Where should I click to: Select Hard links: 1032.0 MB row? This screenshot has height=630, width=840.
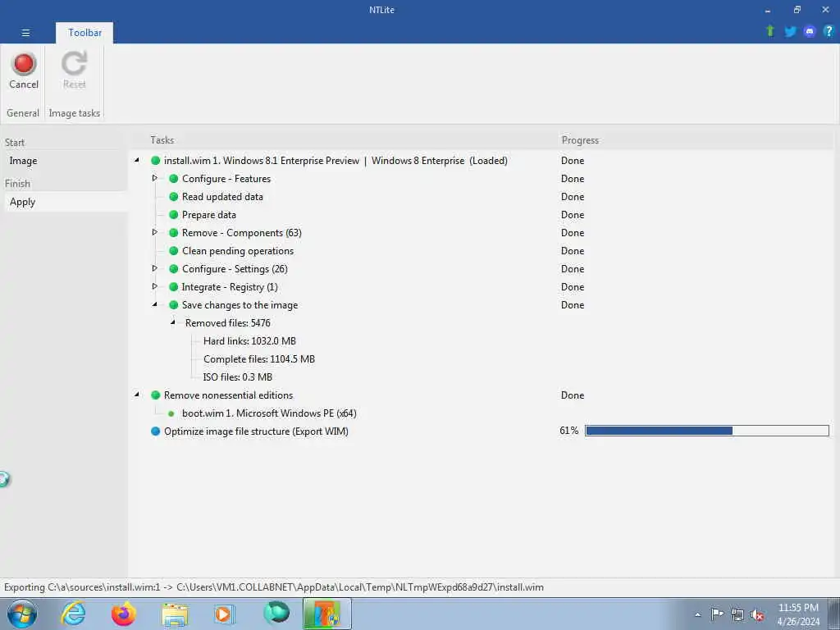coord(249,340)
